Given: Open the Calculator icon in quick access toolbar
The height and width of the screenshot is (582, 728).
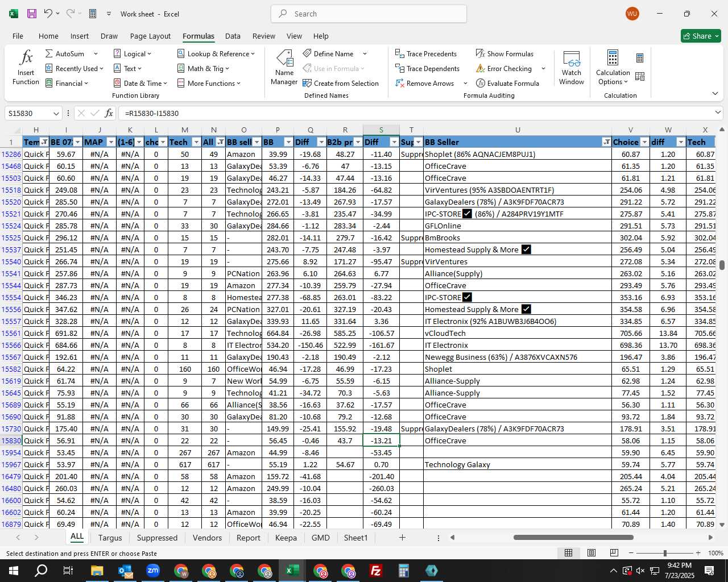Looking at the screenshot, I should coord(93,14).
